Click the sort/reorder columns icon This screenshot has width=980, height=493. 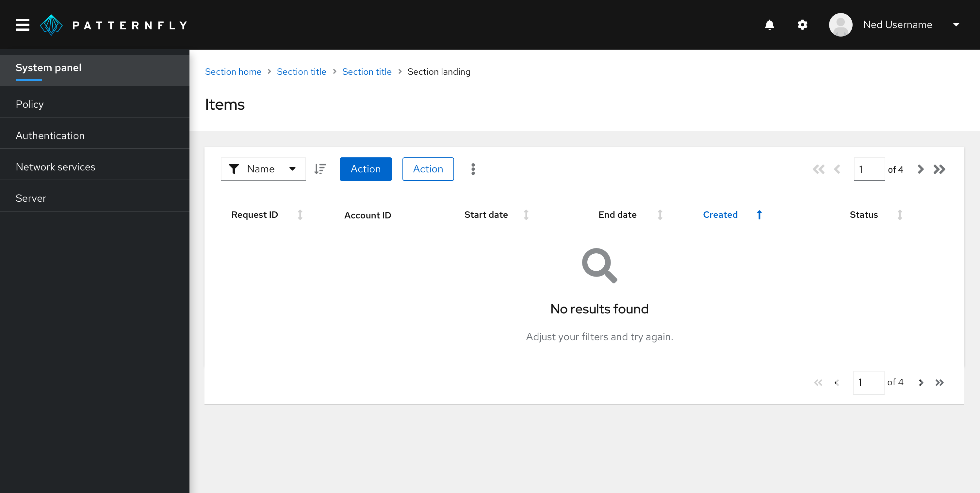tap(320, 169)
